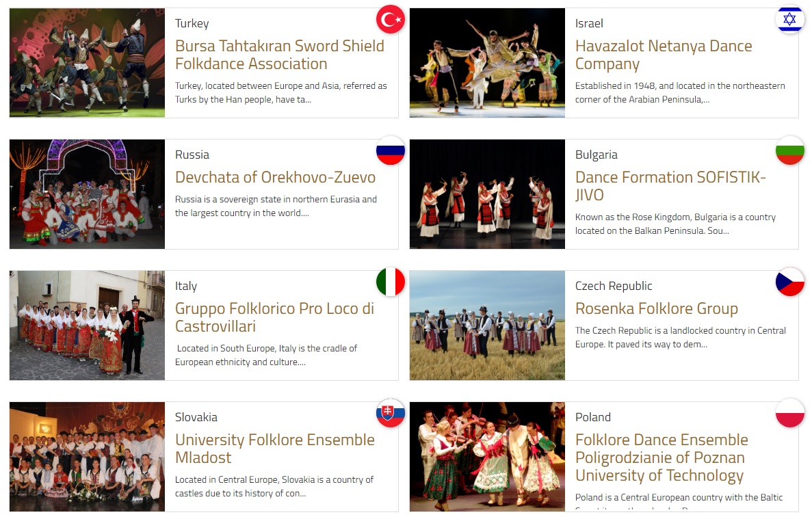Click the 'Italy' country label

[186, 286]
